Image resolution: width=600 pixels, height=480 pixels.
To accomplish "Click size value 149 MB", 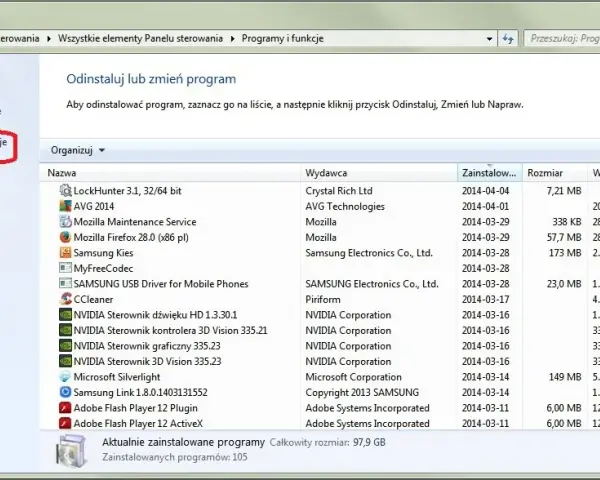I will tap(565, 377).
